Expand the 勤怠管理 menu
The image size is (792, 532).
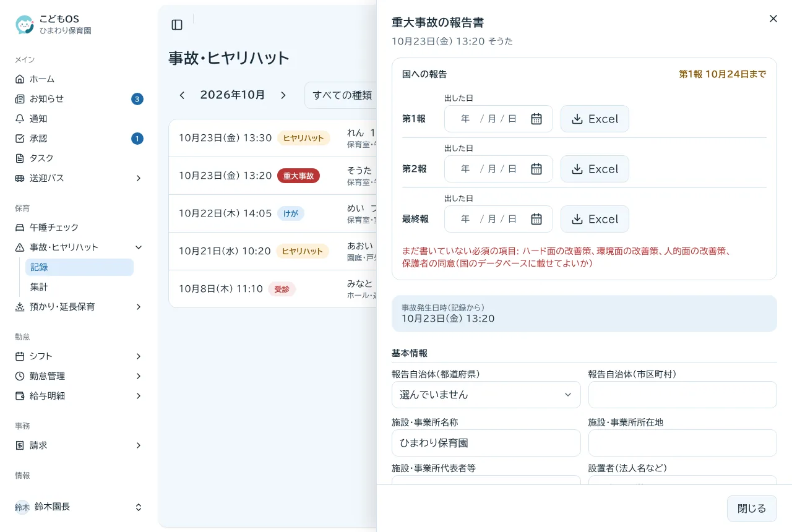click(79, 376)
